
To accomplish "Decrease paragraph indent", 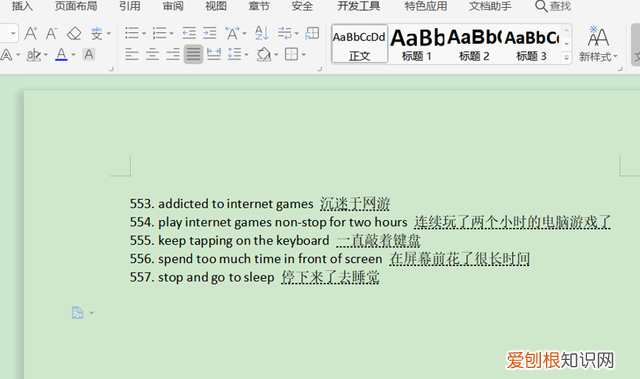I will [189, 33].
